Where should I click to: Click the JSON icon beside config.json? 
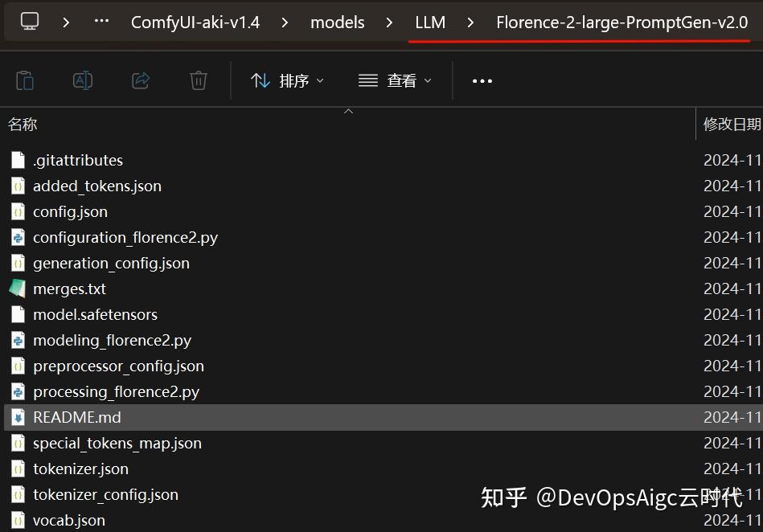[x=18, y=211]
